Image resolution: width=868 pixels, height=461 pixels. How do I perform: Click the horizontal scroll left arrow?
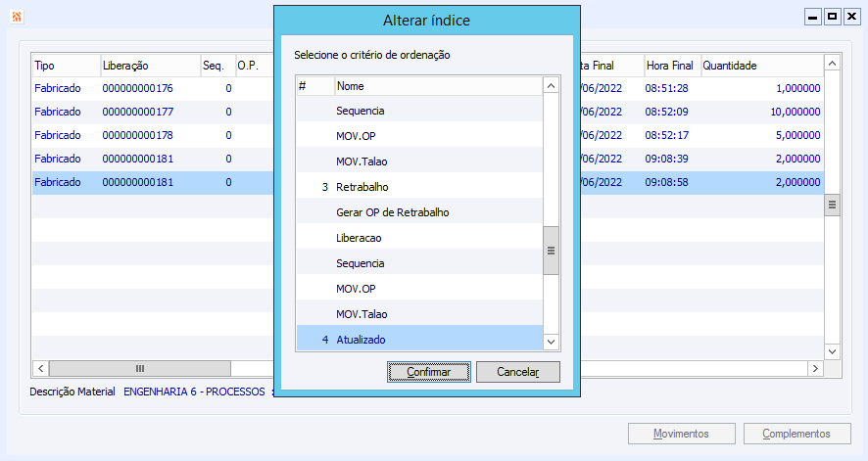click(40, 368)
